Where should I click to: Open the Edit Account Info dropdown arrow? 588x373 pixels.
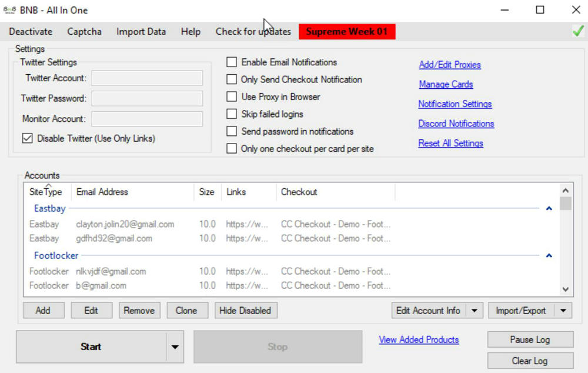tap(475, 310)
